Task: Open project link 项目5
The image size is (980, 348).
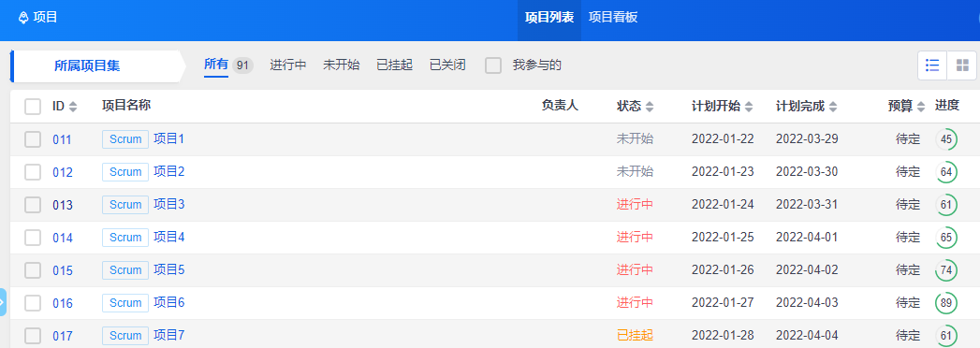Action: coord(169,270)
